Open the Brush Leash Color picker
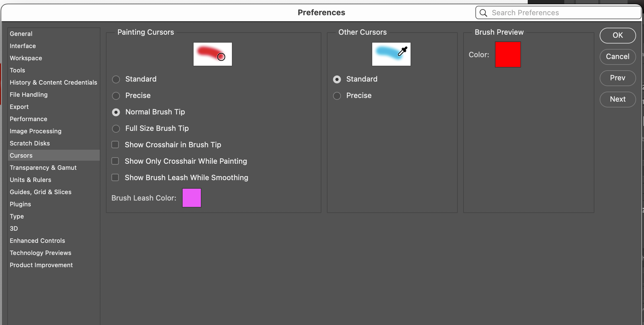This screenshot has height=325, width=644. coord(191,197)
